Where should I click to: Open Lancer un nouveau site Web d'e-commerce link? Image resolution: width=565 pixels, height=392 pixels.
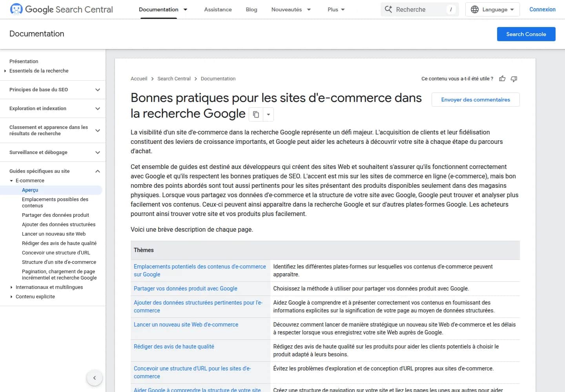click(x=186, y=325)
